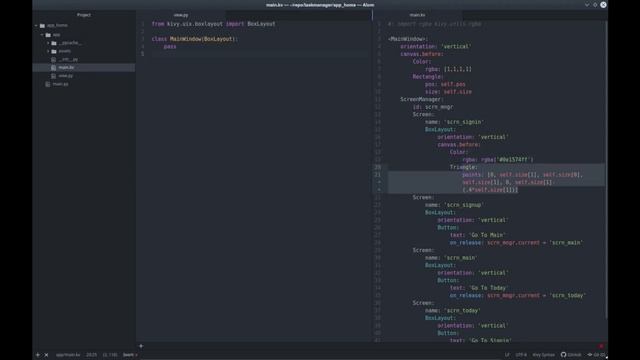
Task: Click the main.kv file icon in tree
Action: (53, 68)
